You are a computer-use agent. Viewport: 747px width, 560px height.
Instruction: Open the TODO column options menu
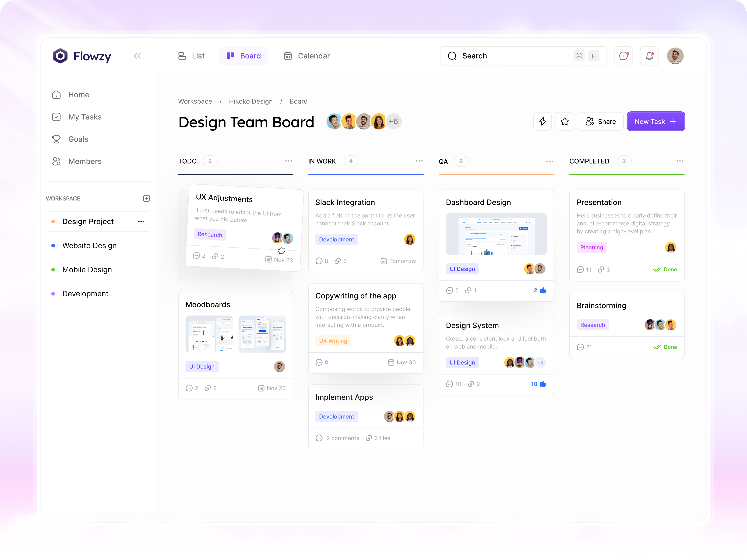tap(289, 161)
